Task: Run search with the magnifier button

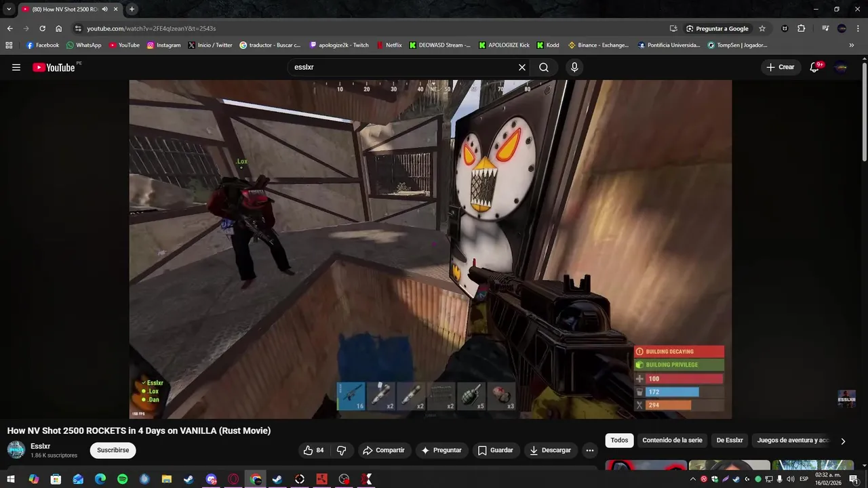Action: (x=544, y=67)
